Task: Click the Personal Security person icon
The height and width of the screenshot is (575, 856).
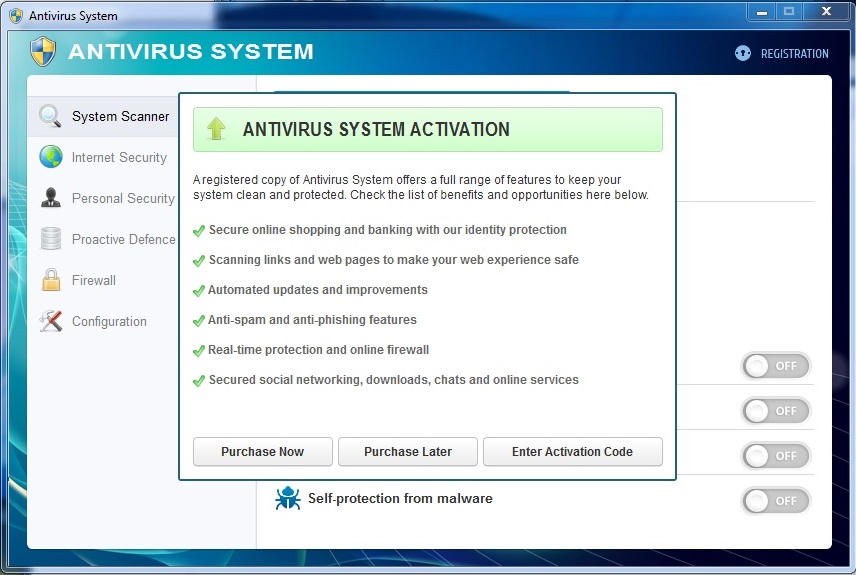Action: [x=51, y=198]
